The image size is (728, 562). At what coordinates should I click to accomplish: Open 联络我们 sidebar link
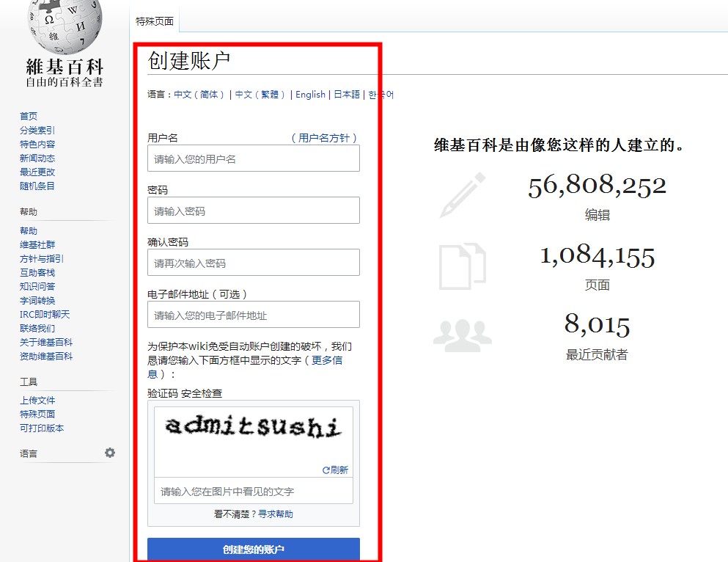pyautogui.click(x=37, y=329)
